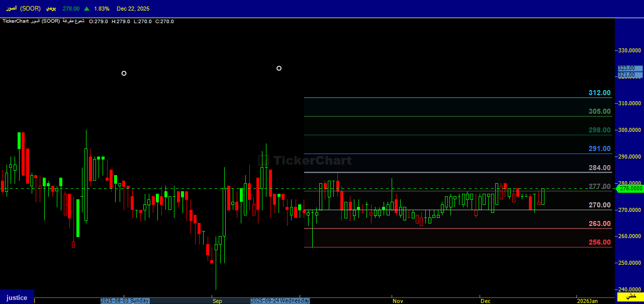
Task: Click the 2025-08-03 Sunday date marker
Action: [x=125, y=300]
